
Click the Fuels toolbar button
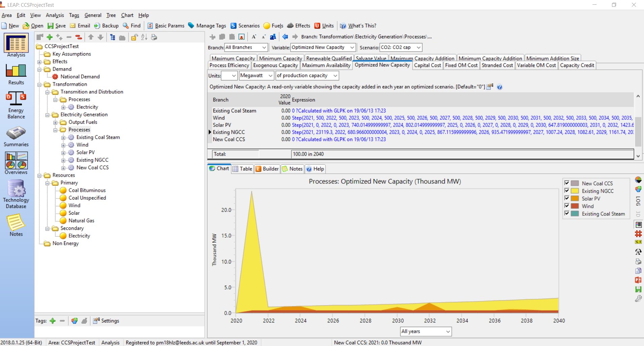(273, 26)
